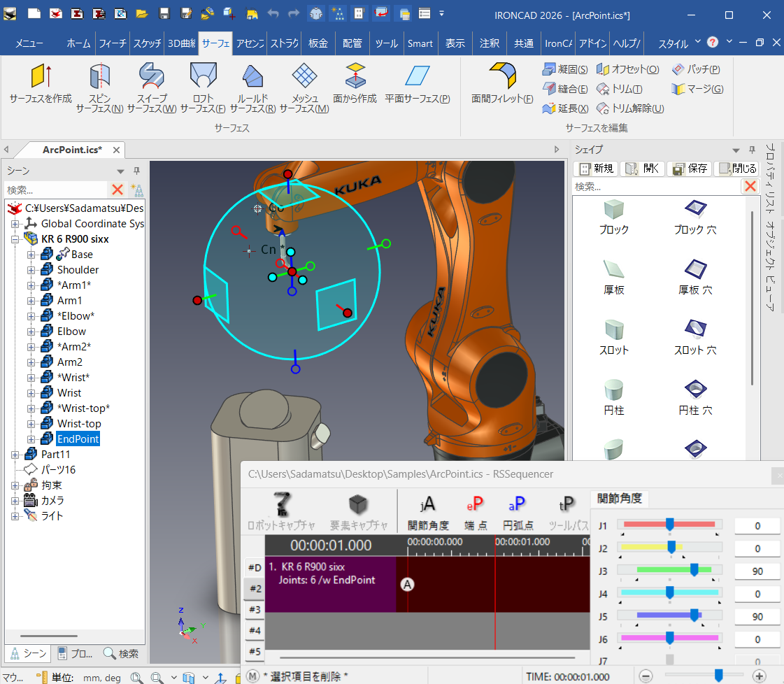The width and height of the screenshot is (784, 684).
Task: Switch to the 注釈 ribbon tab
Action: [x=489, y=43]
